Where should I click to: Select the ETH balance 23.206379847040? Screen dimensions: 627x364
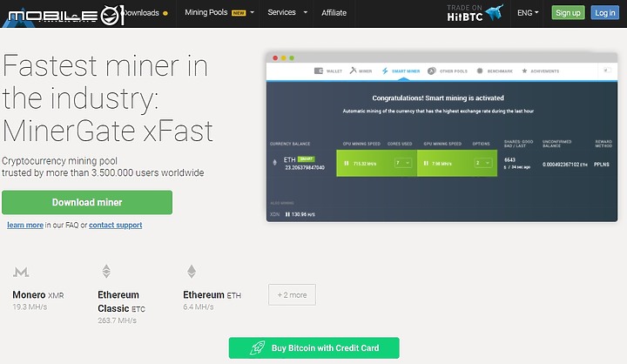(x=305, y=167)
